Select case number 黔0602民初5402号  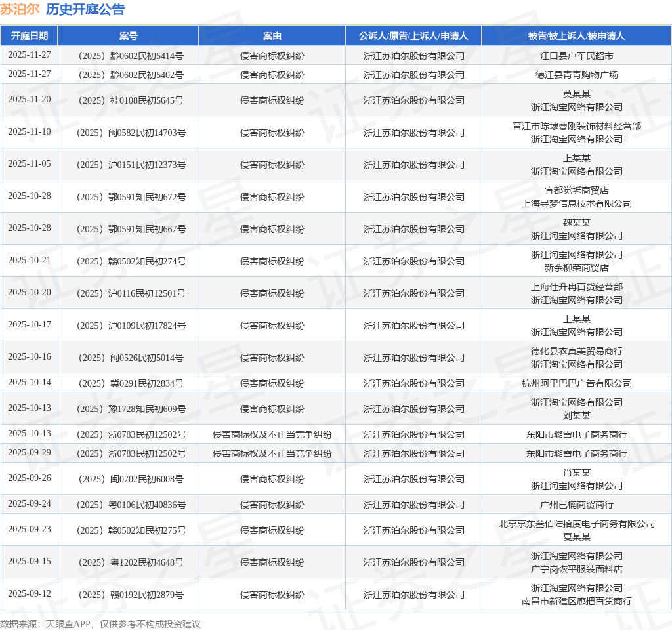pos(131,75)
